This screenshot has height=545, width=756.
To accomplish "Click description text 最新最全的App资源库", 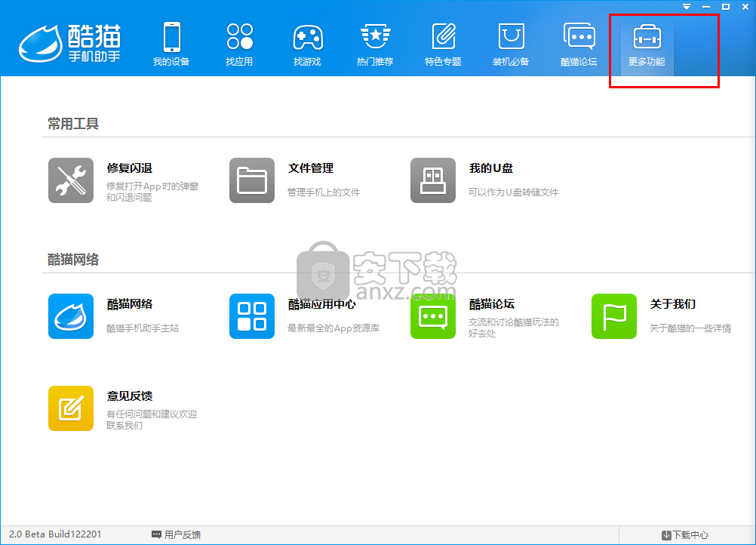I will tap(333, 328).
